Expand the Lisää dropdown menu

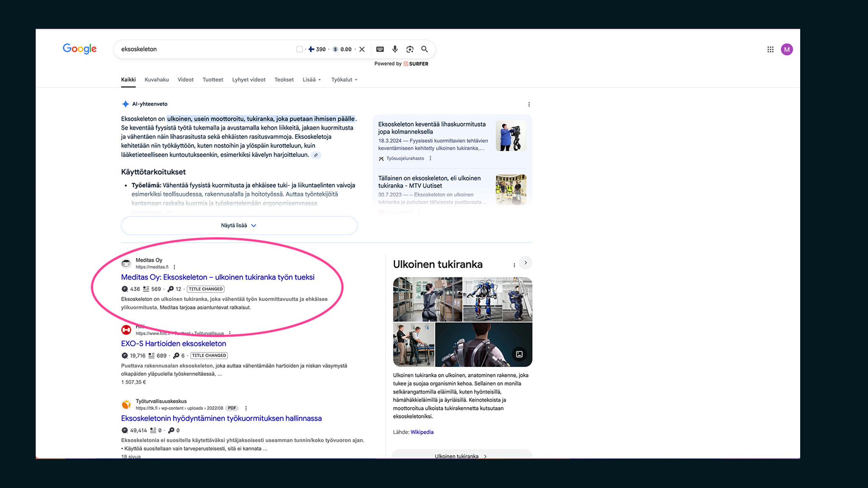312,80
